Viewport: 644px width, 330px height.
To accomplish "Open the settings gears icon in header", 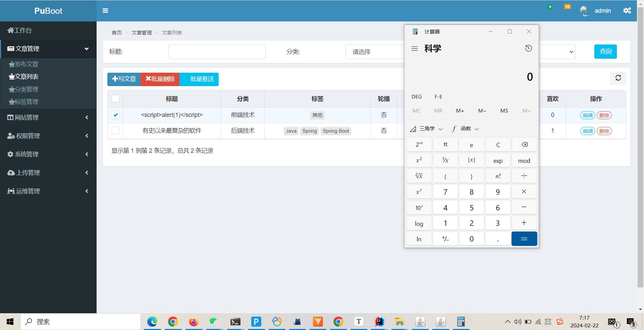I will tap(627, 11).
